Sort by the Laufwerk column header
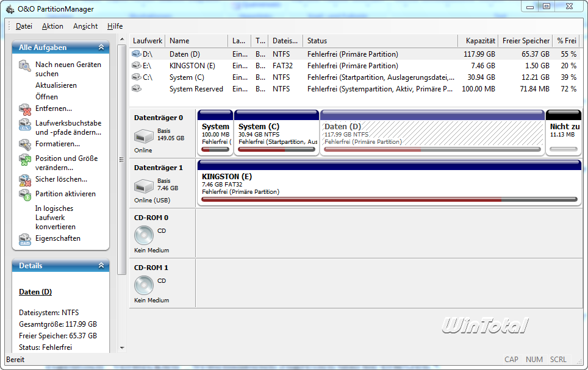Viewport: 588px width, 370px height. pos(148,41)
